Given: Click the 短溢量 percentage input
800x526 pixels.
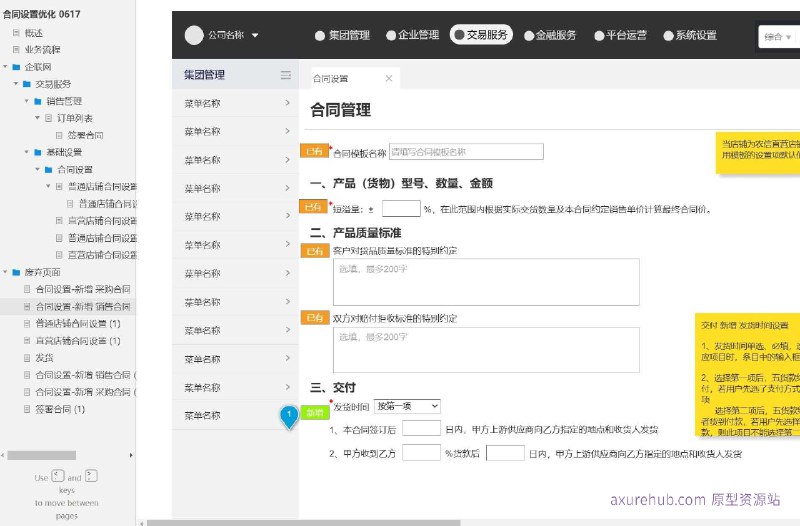Looking at the screenshot, I should click(401, 209).
